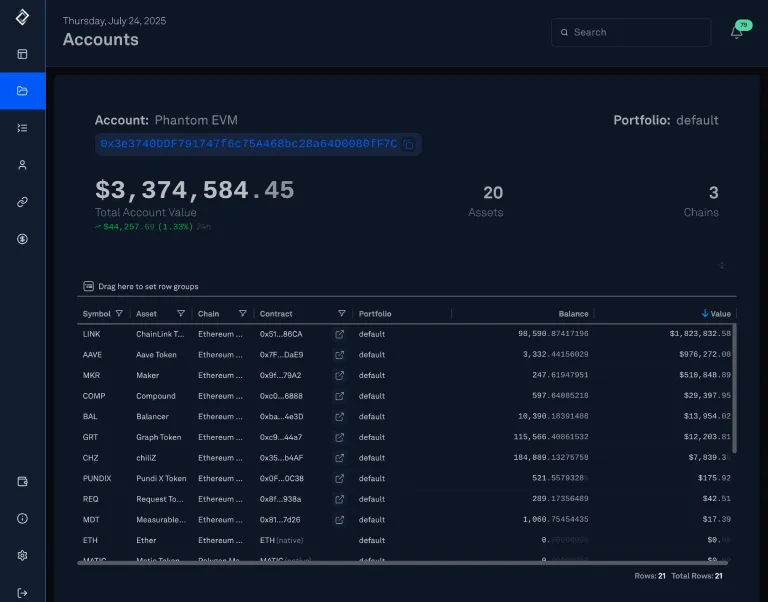Open the MDT contract external link
This screenshot has height=602, width=768.
(x=339, y=519)
